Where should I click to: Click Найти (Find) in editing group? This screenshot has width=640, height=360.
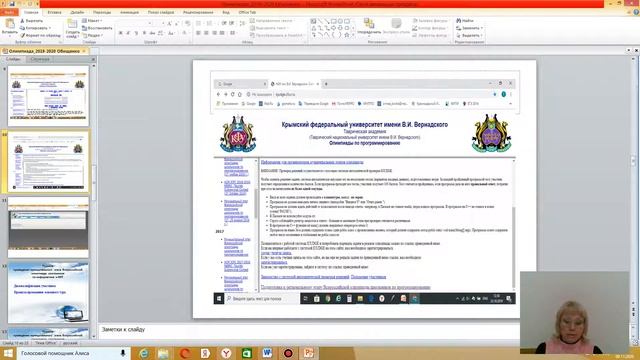(x=465, y=20)
